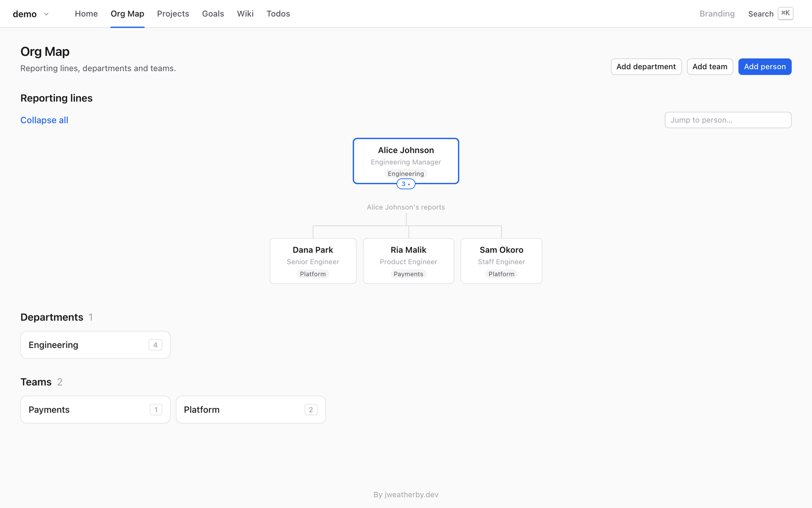
Task: Click the ⌘K shortcut badge
Action: 786,13
